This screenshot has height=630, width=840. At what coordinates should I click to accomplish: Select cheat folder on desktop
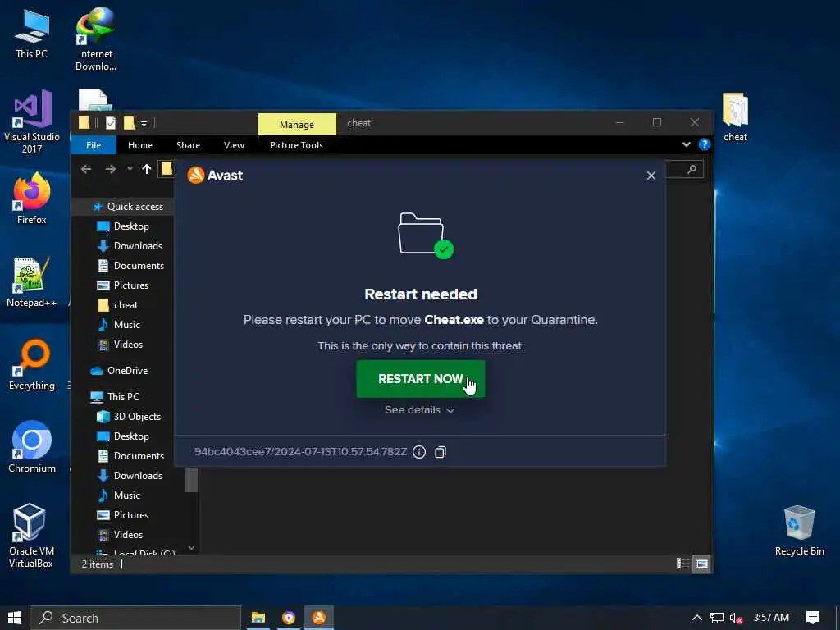[x=735, y=116]
